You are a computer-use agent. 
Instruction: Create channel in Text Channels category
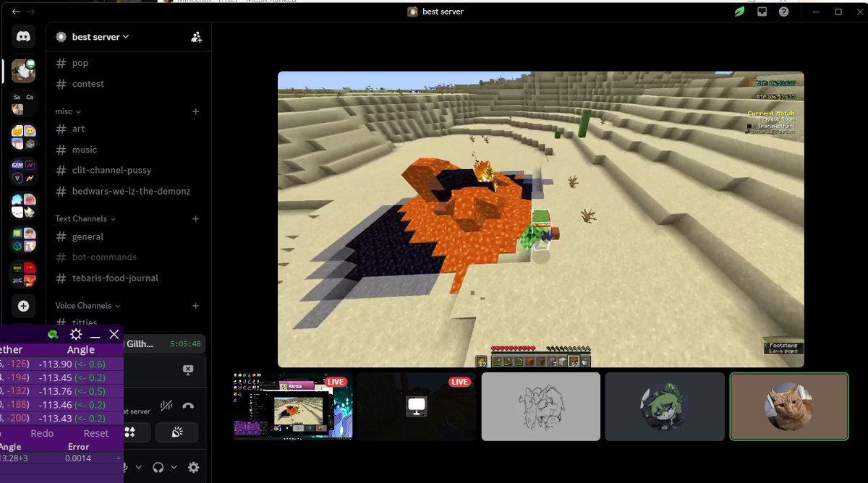pyautogui.click(x=196, y=218)
